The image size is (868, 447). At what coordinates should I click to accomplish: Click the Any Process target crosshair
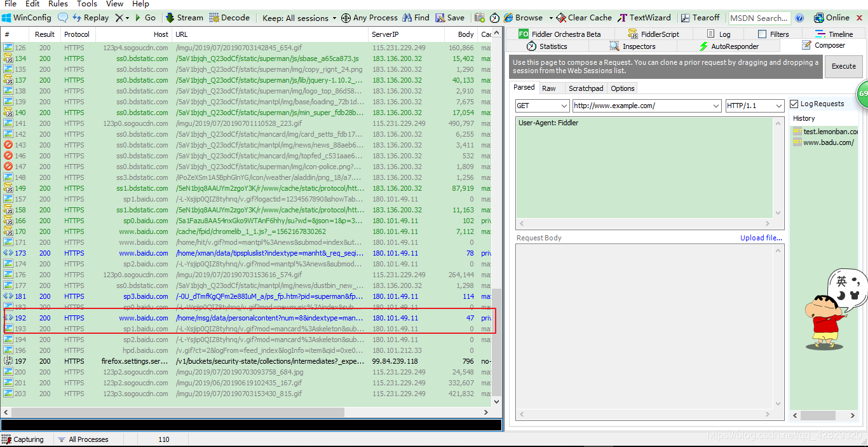369,18
